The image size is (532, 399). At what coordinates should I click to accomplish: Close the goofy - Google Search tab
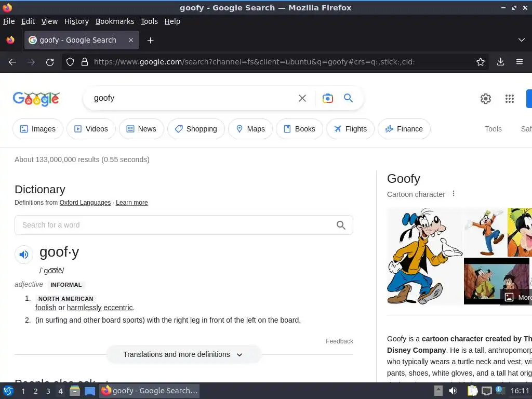pyautogui.click(x=131, y=40)
